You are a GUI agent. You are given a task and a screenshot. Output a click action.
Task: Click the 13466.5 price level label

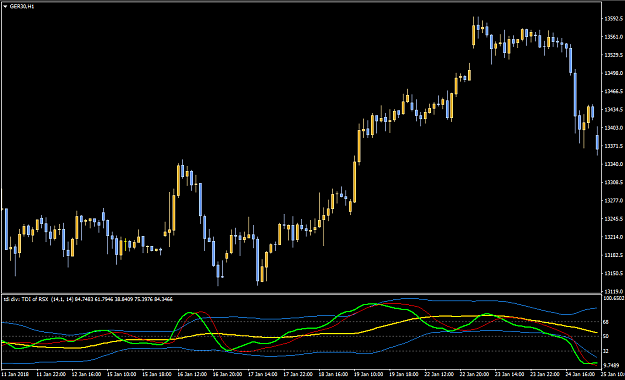tap(613, 91)
